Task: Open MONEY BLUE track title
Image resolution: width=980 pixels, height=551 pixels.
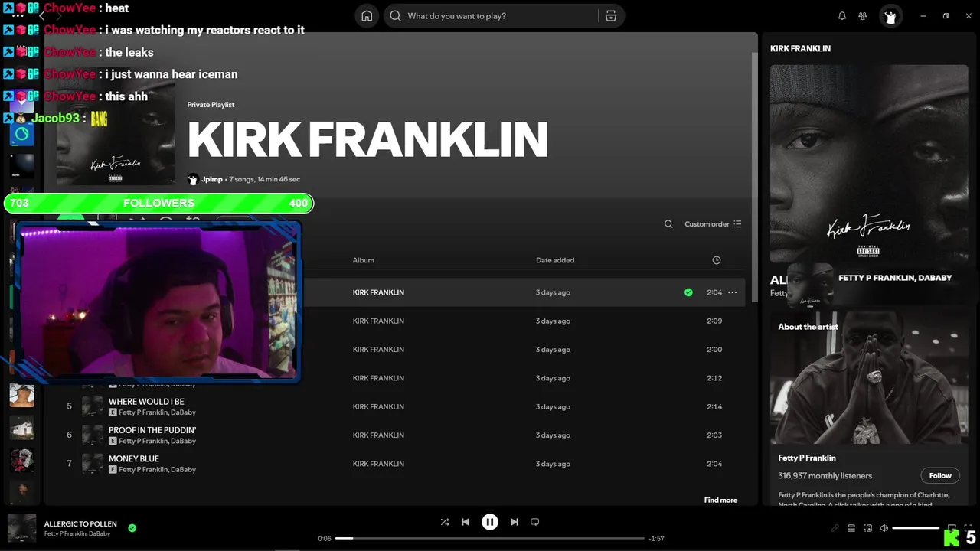Action: (x=134, y=459)
